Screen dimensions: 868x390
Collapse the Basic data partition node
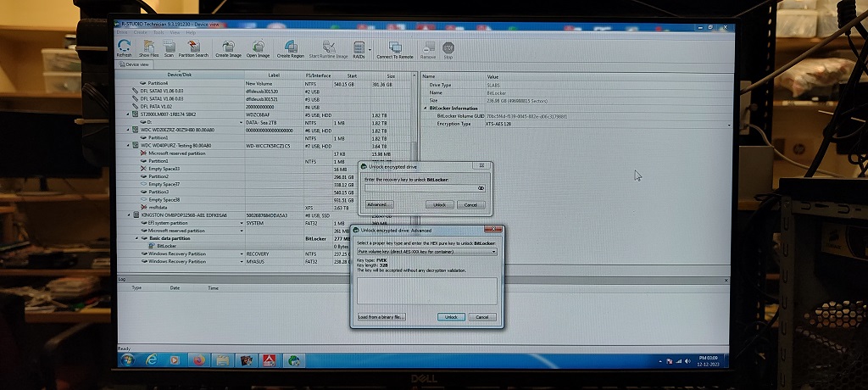(x=136, y=238)
